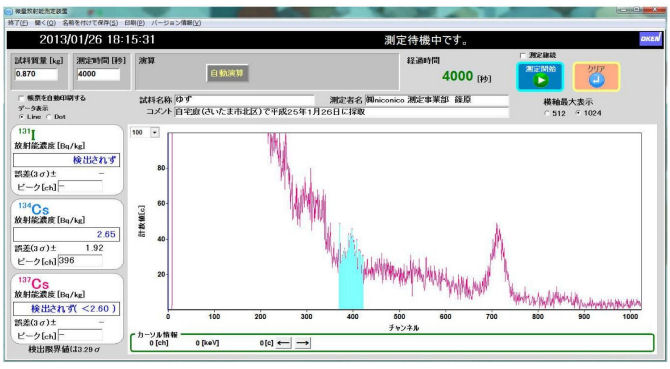Image resolution: width=670 pixels, height=369 pixels.
Task: Move cursor left with arrow button
Action: [x=283, y=343]
